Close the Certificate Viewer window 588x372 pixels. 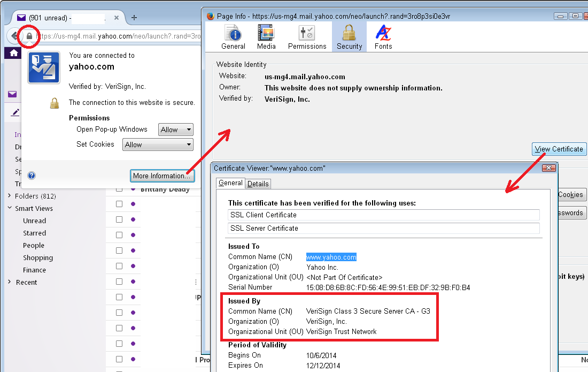pyautogui.click(x=548, y=168)
